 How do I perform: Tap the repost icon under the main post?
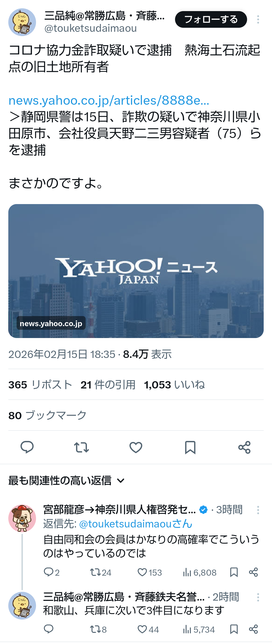tap(81, 447)
